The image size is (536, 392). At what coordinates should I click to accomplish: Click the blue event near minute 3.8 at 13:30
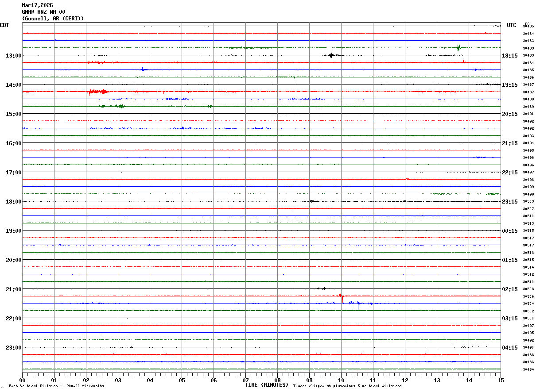(142, 69)
